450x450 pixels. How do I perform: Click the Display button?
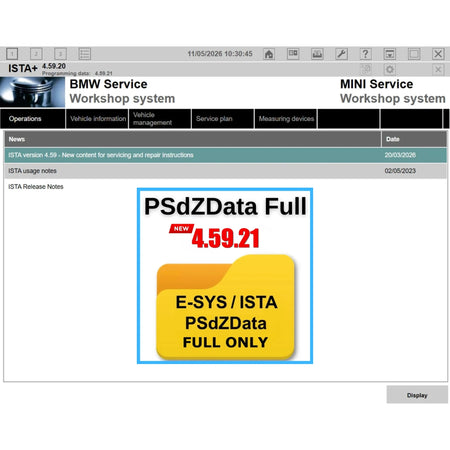pos(417,395)
